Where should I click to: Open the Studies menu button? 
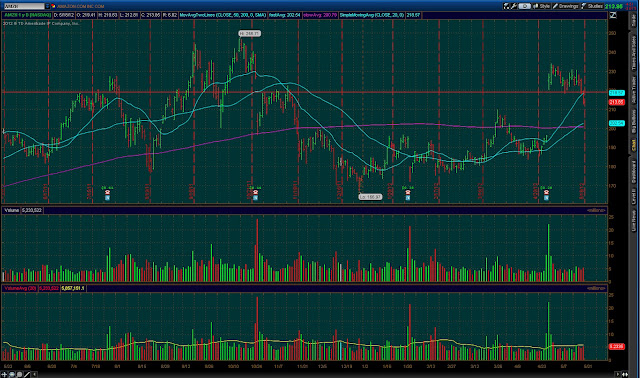tap(592, 6)
